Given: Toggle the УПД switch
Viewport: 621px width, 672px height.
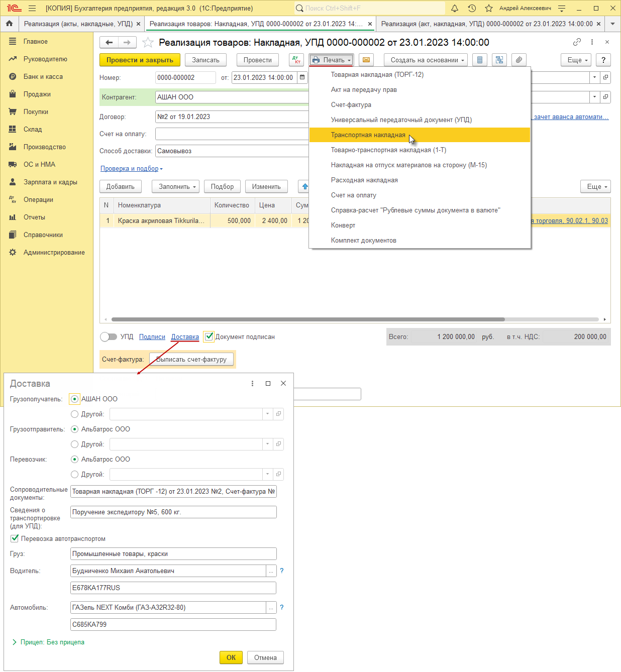Looking at the screenshot, I should click(108, 337).
